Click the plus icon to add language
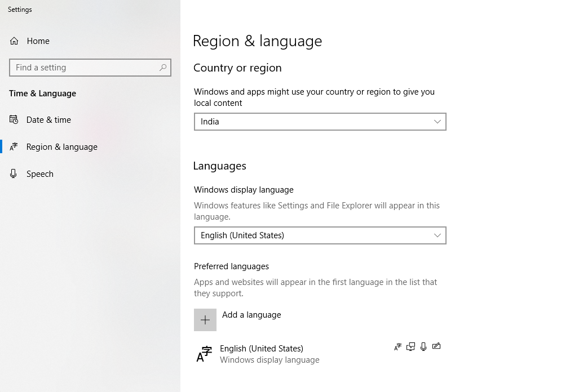The image size is (561, 392). click(205, 320)
